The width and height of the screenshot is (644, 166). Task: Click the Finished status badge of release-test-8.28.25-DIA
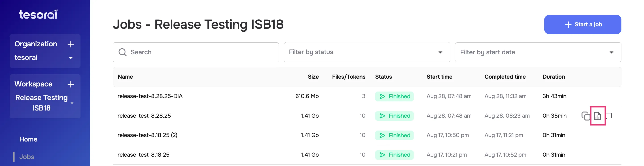[394, 96]
